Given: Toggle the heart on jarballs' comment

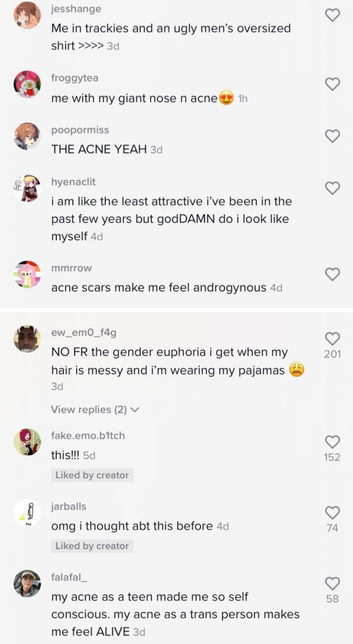Looking at the screenshot, I should pyautogui.click(x=332, y=513).
